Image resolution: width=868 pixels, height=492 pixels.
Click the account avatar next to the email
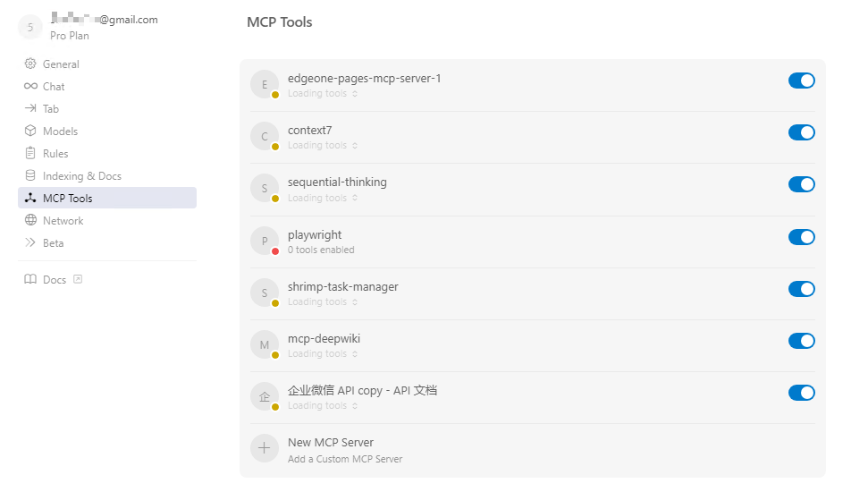(x=29, y=28)
